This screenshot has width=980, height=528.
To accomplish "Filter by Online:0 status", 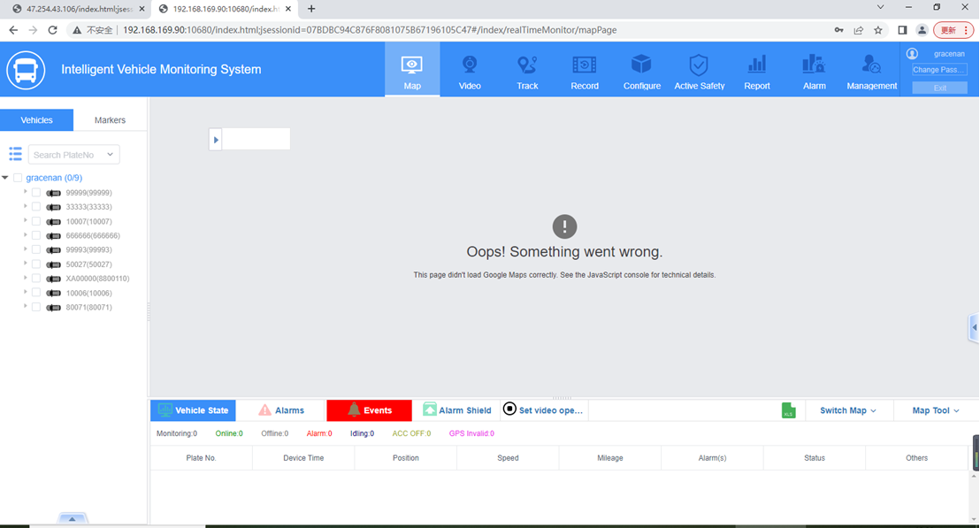I will (x=229, y=433).
